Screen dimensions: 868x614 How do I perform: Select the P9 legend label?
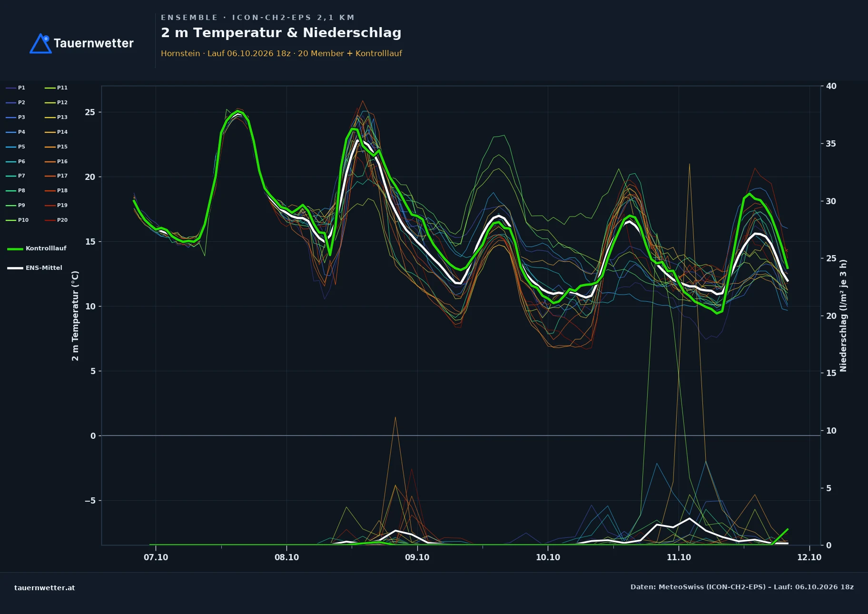[x=21, y=206]
